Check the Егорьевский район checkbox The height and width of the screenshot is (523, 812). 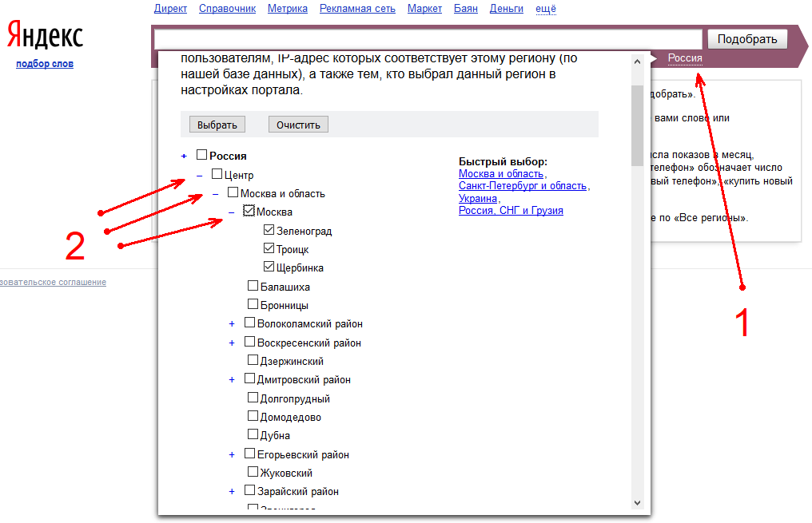click(249, 454)
